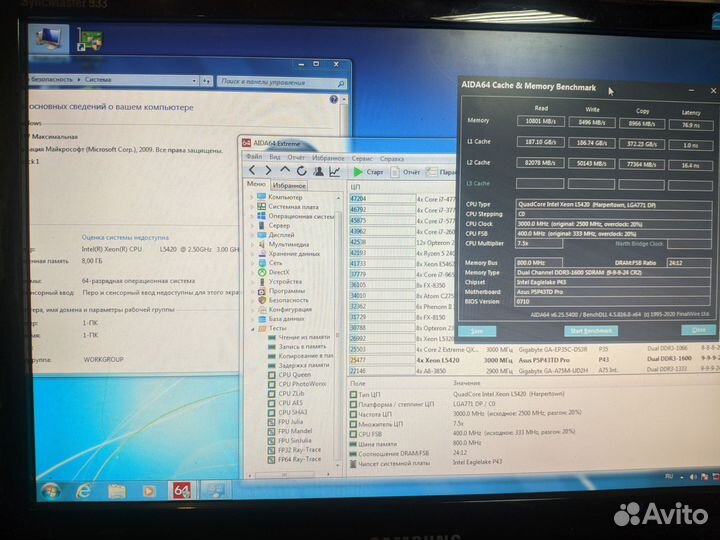Screen dimensions: 720x540
Task: Select Устройства in the tree
Action: [x=285, y=281]
